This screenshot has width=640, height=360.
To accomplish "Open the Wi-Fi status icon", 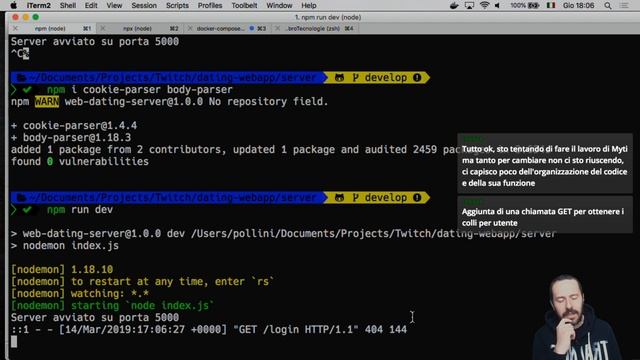I will click(484, 5).
